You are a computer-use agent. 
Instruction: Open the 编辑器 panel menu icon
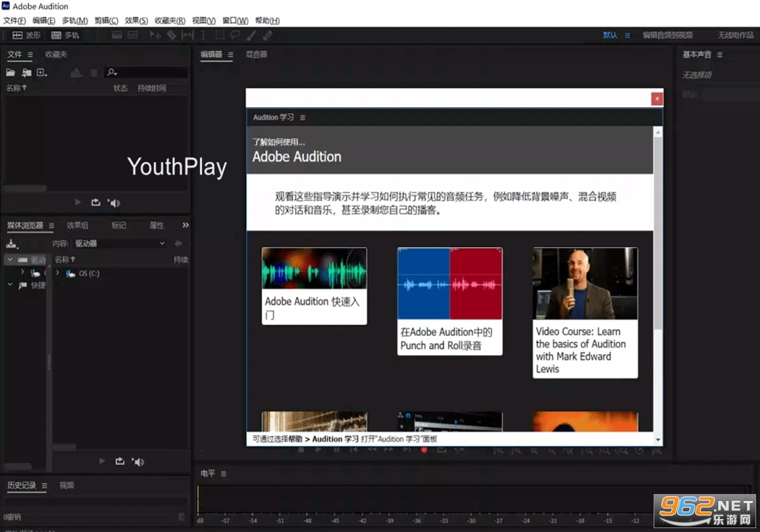(230, 55)
